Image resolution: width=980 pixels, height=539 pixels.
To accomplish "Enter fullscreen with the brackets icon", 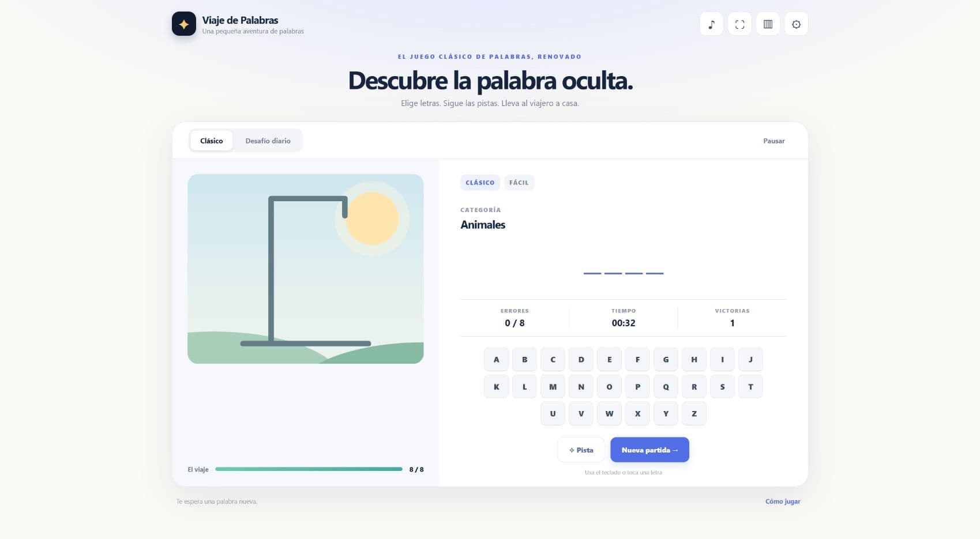I will 739,24.
